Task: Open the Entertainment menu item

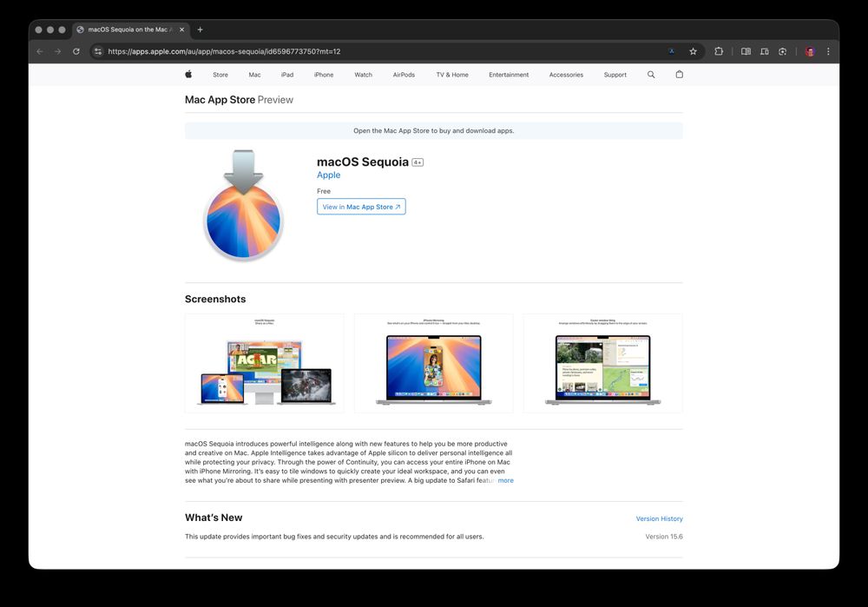Action: point(509,75)
